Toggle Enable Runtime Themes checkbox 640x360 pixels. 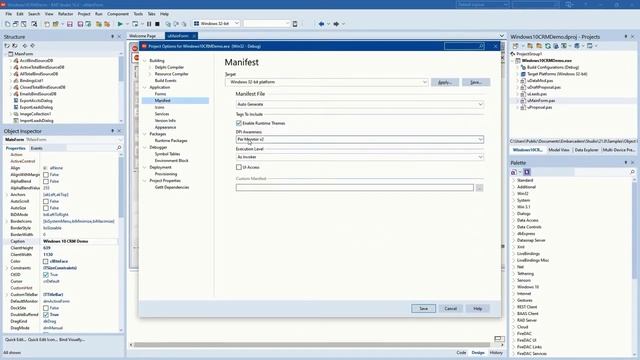[239, 123]
